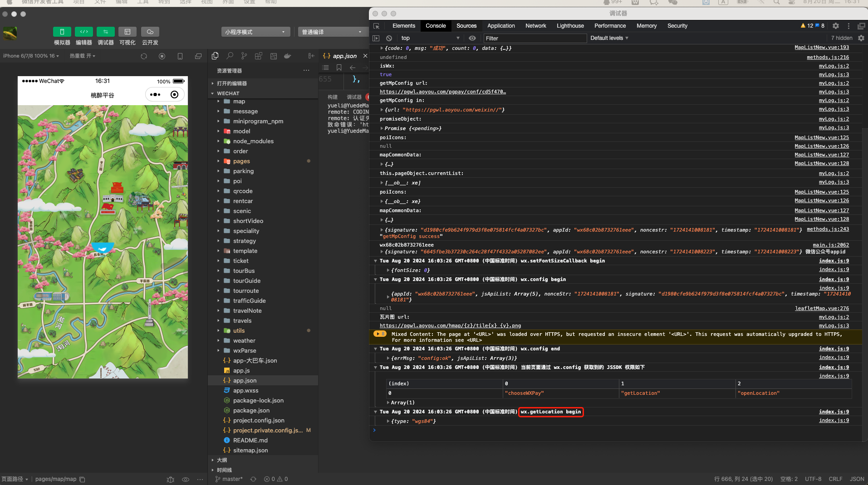Viewport: 868px width, 485px height.
Task: Open debugger settings gear beside warning counts
Action: [x=836, y=26]
